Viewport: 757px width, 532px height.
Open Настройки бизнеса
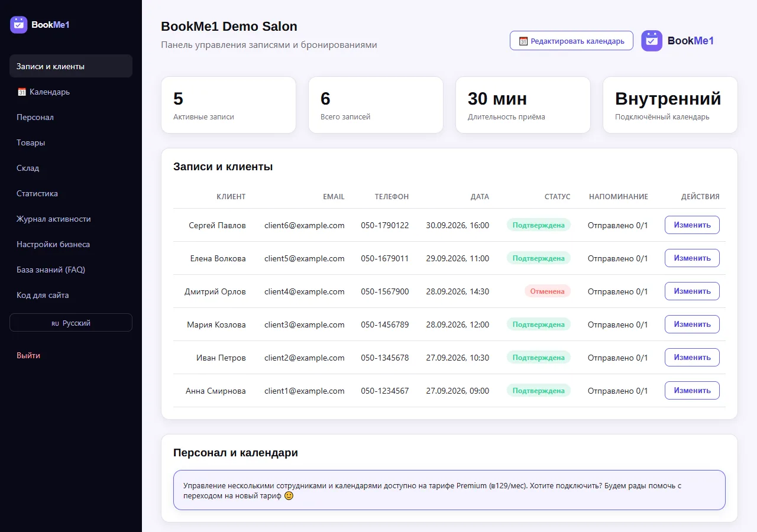pyautogui.click(x=71, y=244)
